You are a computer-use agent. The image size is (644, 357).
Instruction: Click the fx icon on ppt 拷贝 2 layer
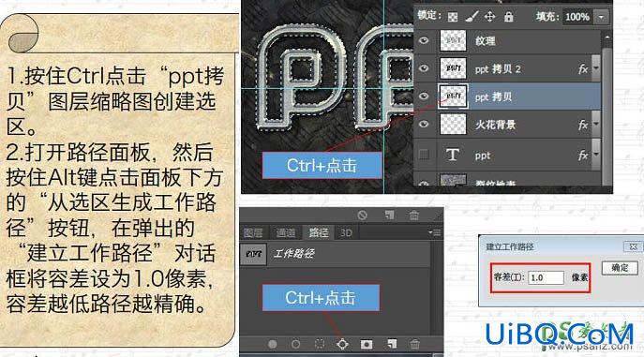(x=583, y=69)
